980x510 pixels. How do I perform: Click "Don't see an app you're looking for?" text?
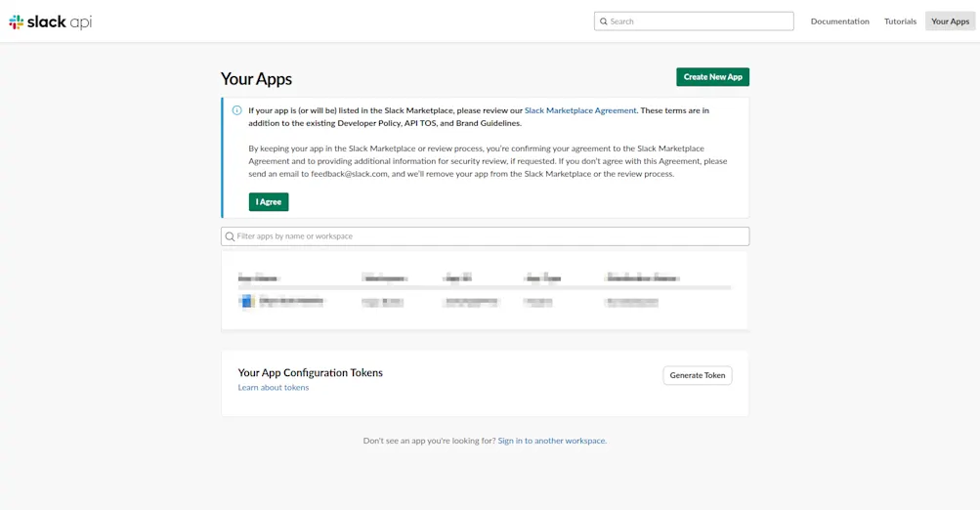[x=429, y=441]
